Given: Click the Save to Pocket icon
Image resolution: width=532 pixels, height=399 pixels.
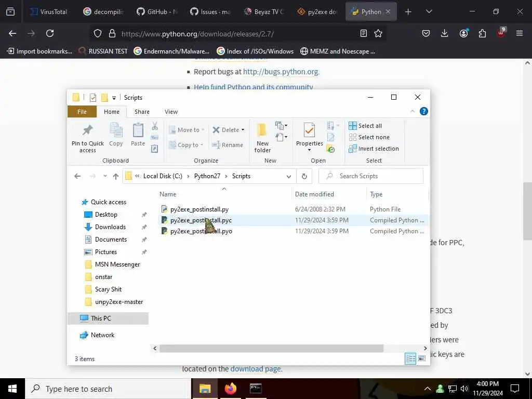Looking at the screenshot, I should pos(426,33).
